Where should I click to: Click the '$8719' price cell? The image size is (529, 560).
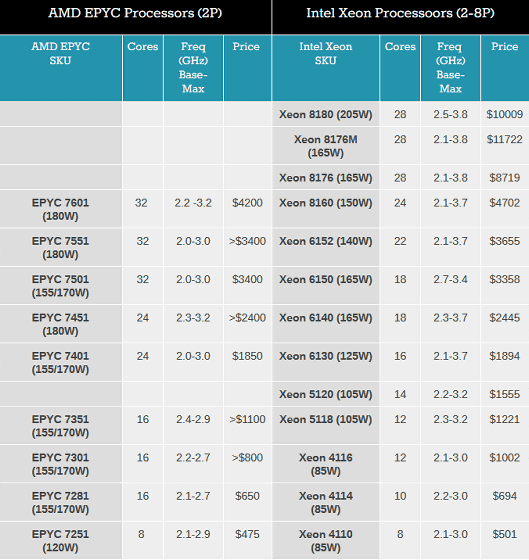[x=504, y=178]
